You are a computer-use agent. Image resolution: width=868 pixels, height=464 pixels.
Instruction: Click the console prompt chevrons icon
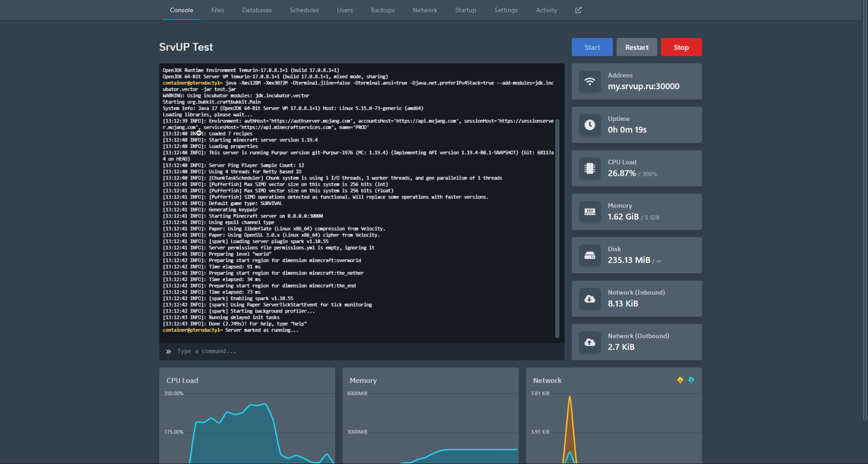point(168,352)
